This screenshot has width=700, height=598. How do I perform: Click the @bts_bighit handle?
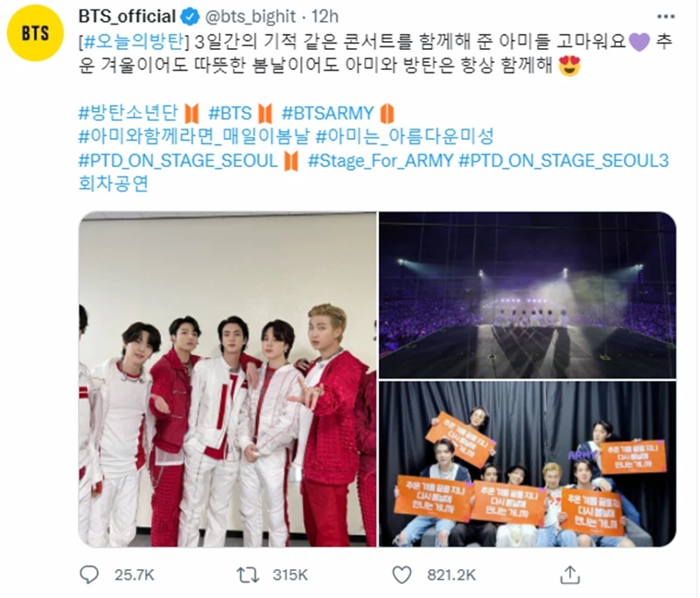pyautogui.click(x=250, y=17)
